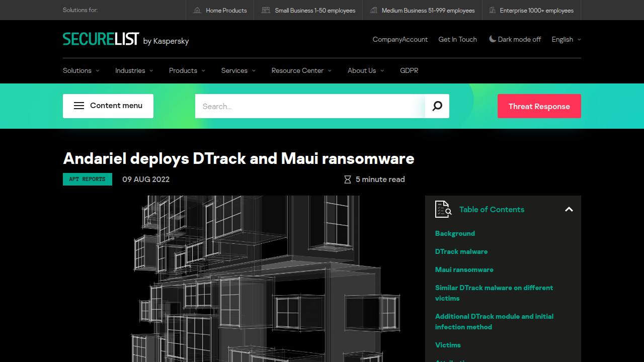Click the article title Andariel deploys DTrack

[239, 158]
